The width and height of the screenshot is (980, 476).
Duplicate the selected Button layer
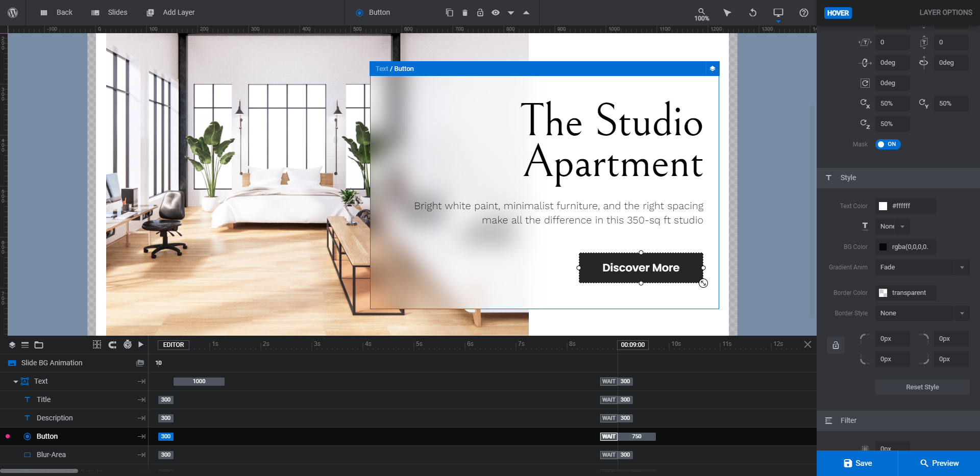[449, 12]
